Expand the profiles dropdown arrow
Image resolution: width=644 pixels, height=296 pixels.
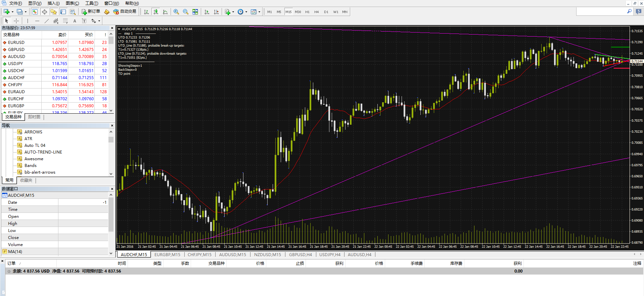26,12
